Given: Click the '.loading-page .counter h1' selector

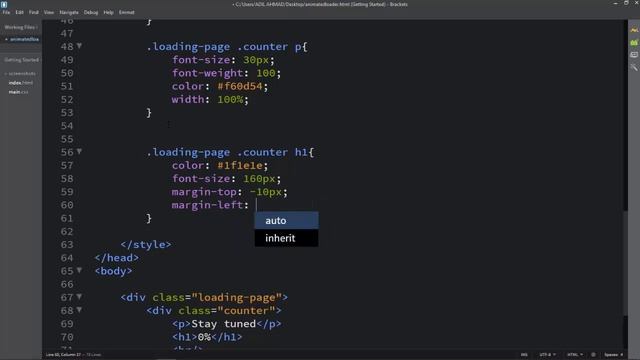Looking at the screenshot, I should click(x=227, y=152).
